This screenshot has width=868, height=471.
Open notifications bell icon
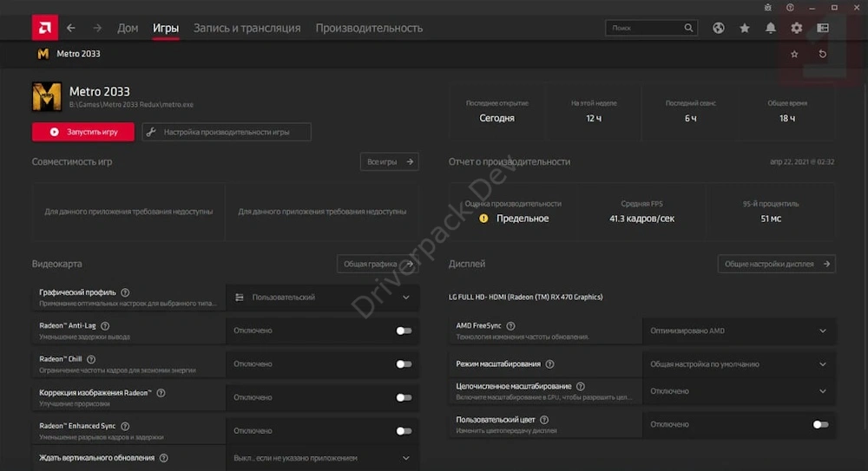click(x=771, y=28)
